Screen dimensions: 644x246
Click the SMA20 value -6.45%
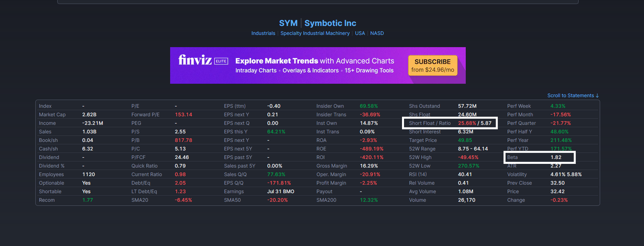[x=183, y=200]
